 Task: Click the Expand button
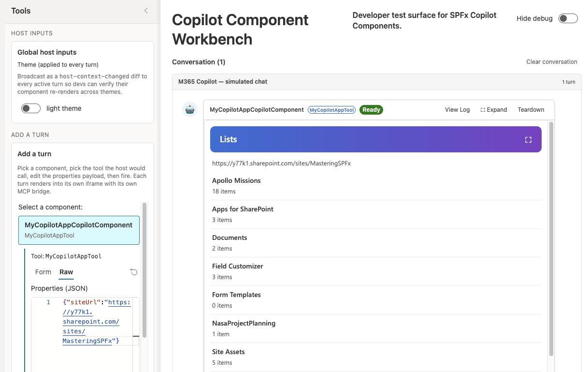[x=494, y=110]
